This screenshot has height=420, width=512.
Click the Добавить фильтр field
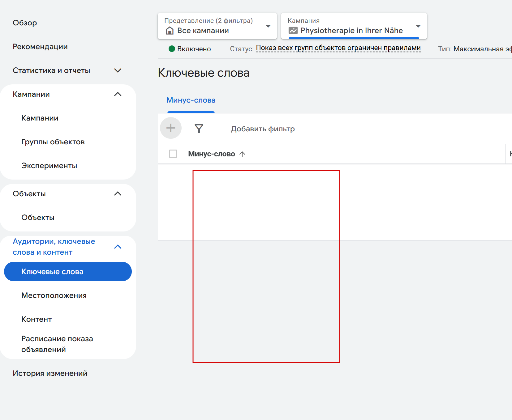click(263, 129)
